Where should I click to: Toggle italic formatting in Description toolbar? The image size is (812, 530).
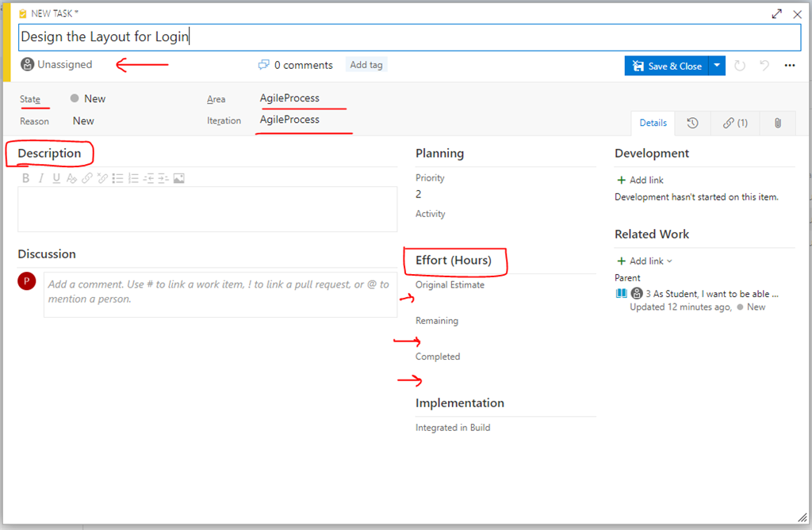point(41,178)
